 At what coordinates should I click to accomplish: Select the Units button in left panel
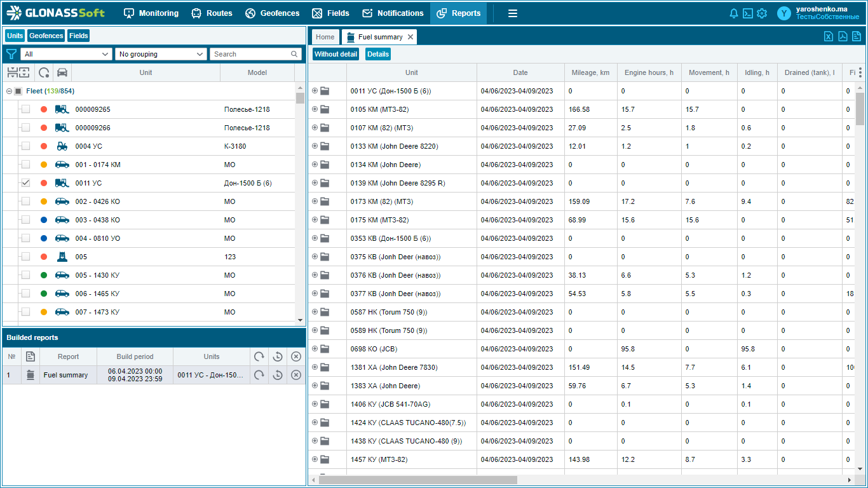coord(15,36)
